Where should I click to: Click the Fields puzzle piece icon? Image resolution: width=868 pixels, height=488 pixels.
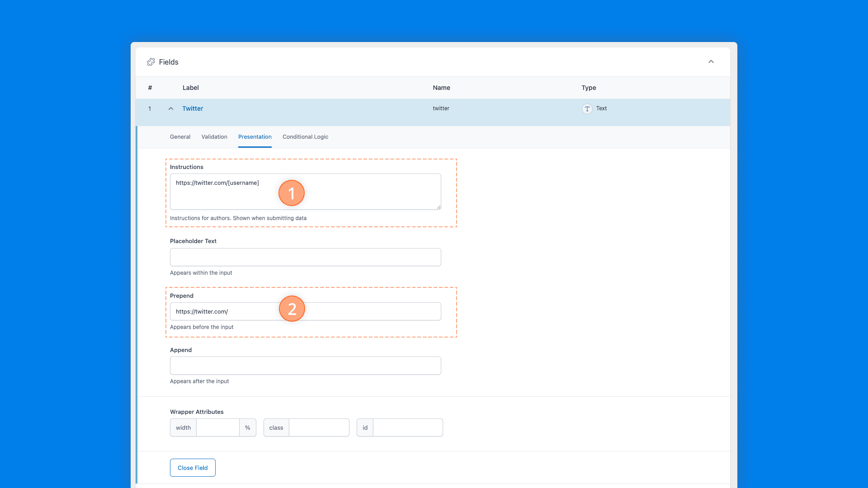(151, 62)
